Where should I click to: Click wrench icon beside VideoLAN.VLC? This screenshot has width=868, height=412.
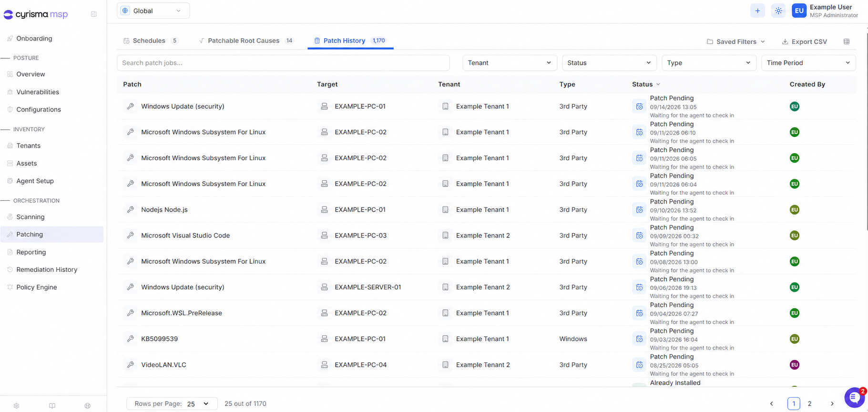coord(131,365)
